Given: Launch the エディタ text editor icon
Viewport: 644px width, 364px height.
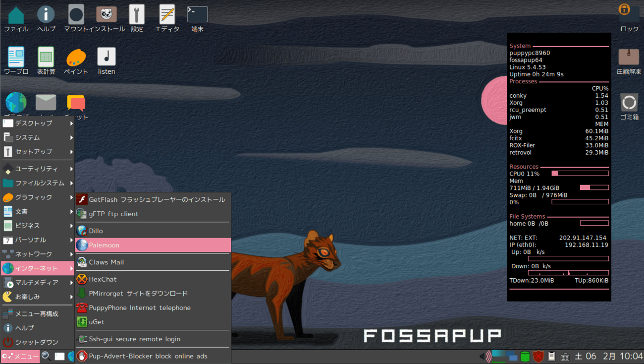Looking at the screenshot, I should coord(167,14).
